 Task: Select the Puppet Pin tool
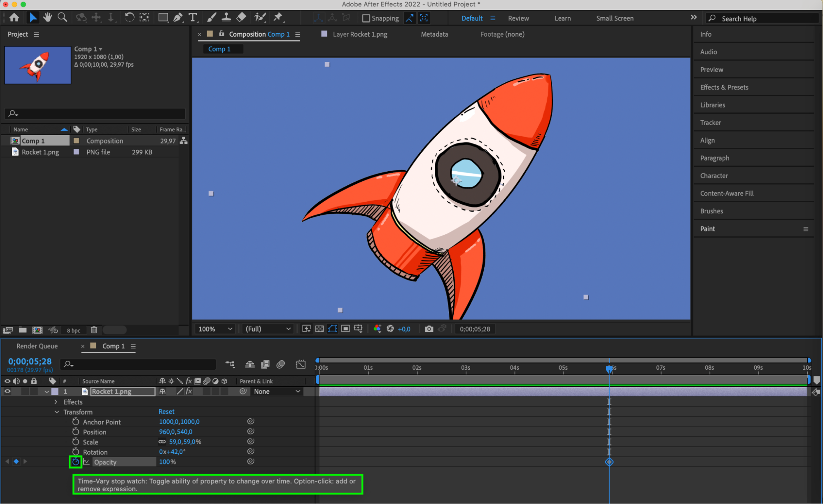click(278, 17)
